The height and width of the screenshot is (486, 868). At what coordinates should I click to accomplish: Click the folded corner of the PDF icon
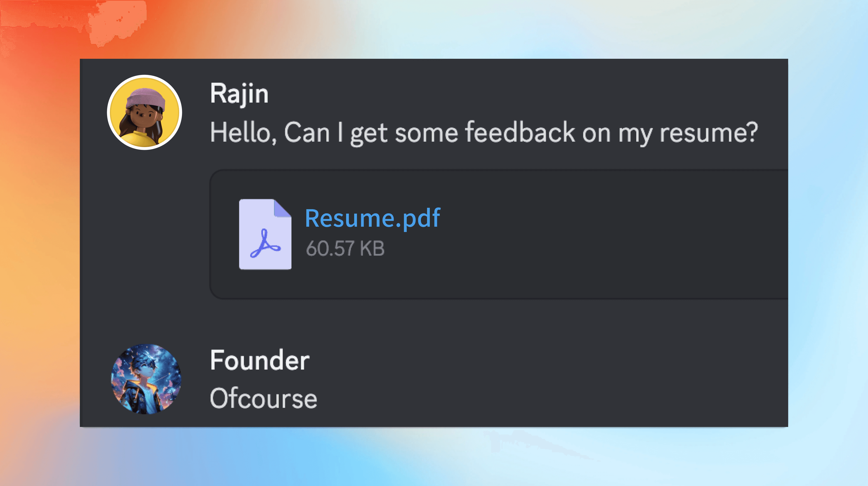coord(282,208)
